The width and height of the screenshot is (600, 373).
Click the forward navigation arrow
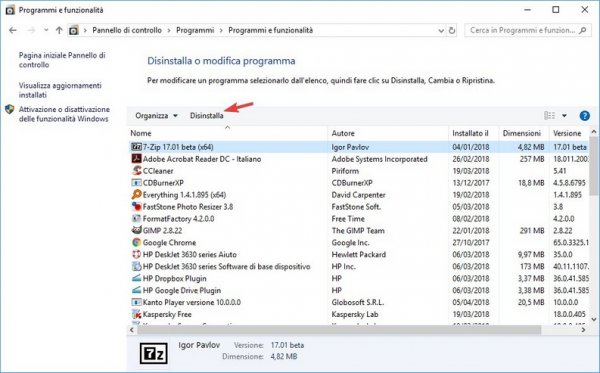31,30
